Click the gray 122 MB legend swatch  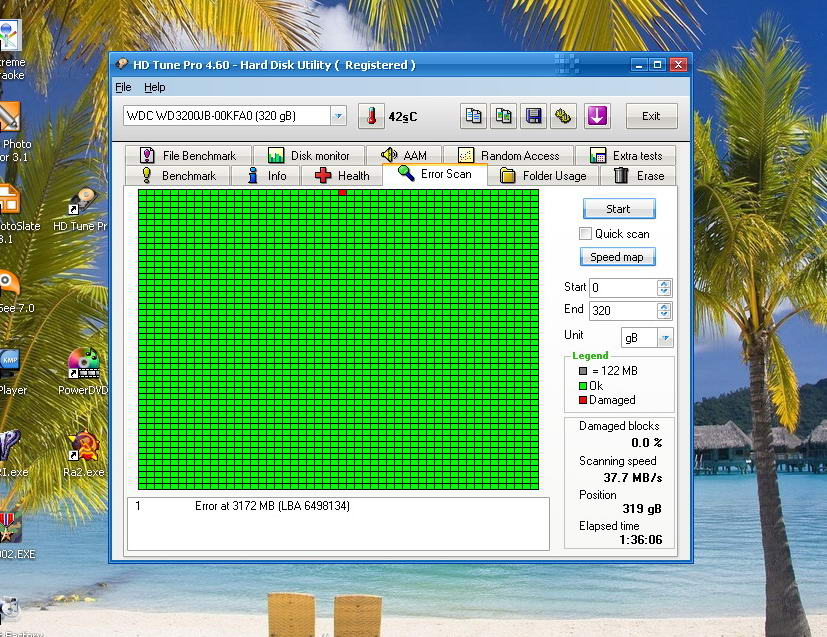[x=583, y=371]
